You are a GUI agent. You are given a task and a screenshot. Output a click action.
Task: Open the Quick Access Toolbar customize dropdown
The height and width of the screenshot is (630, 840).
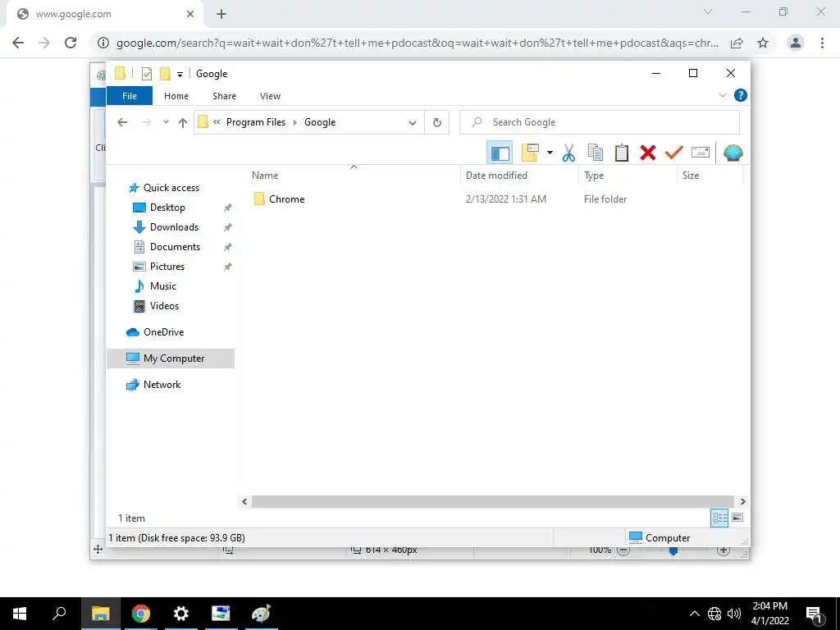[180, 75]
